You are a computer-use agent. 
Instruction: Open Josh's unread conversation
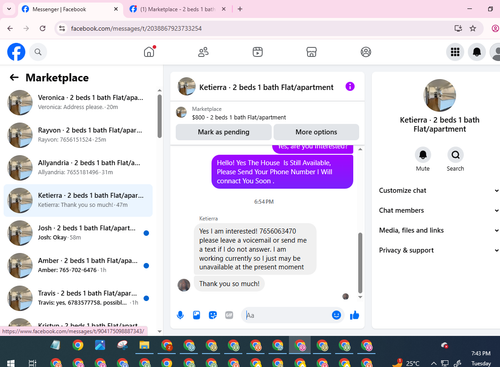click(78, 233)
